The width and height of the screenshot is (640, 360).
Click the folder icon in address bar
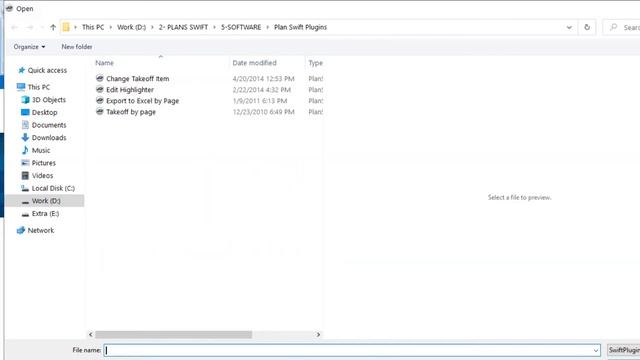point(66,27)
